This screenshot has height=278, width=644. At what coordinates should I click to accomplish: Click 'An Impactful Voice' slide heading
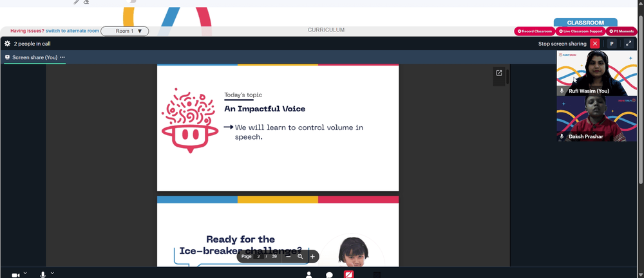[265, 109]
